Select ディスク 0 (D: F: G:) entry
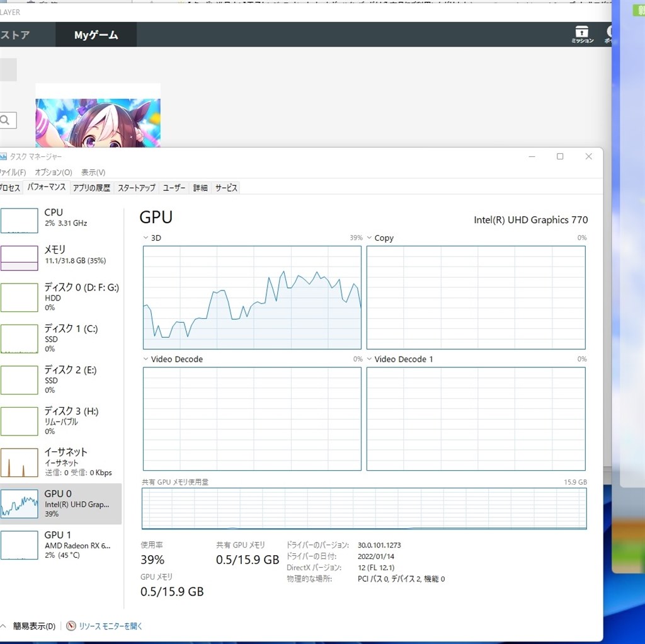This screenshot has width=645, height=644. [x=61, y=297]
